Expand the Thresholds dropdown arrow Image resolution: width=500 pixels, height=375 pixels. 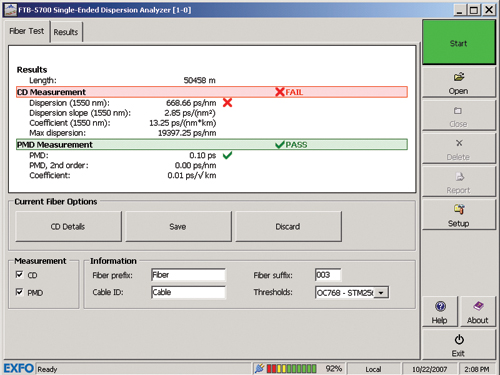381,293
